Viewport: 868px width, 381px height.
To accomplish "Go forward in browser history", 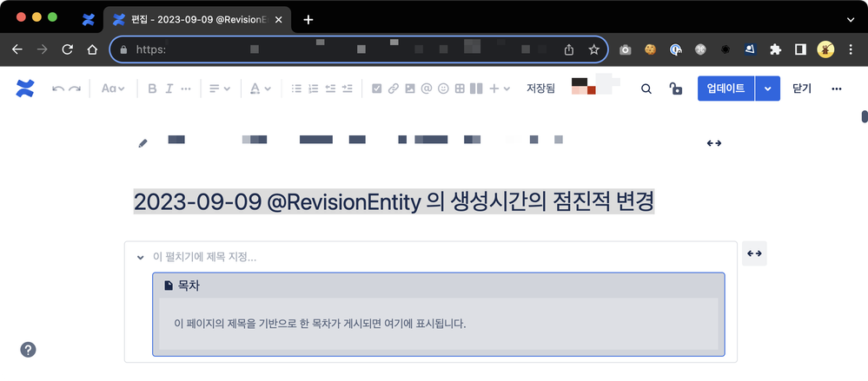I will 42,49.
